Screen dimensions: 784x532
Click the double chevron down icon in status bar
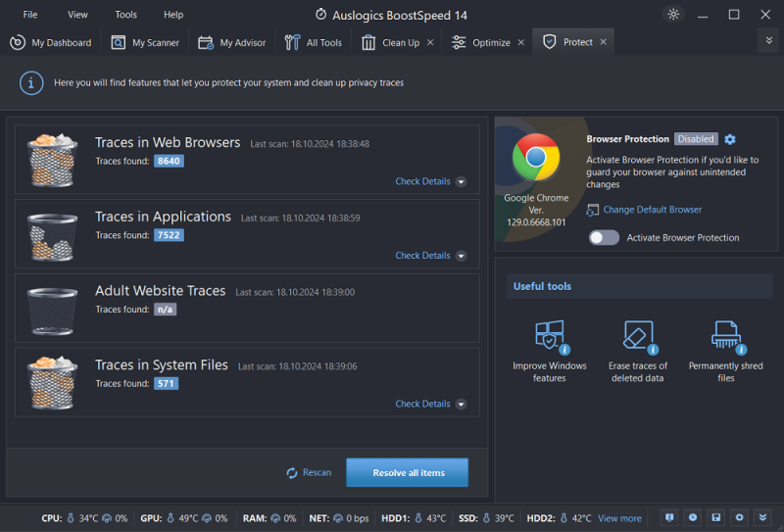point(762,517)
